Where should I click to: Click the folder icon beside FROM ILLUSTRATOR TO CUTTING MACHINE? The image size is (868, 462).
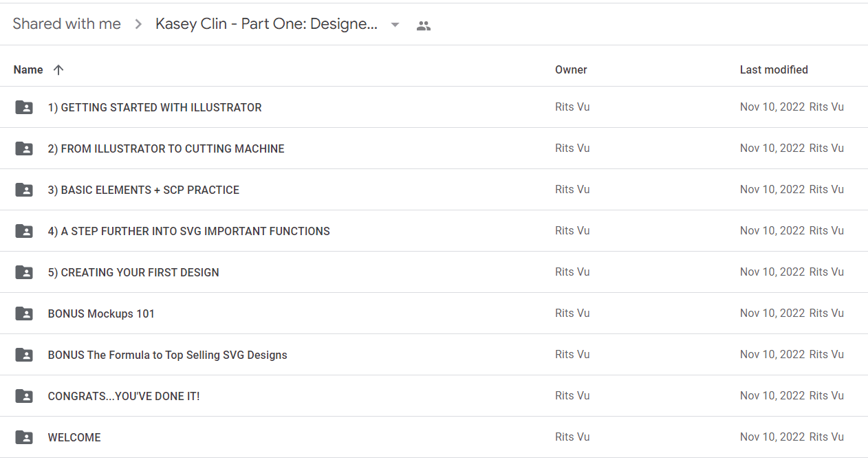tap(24, 148)
